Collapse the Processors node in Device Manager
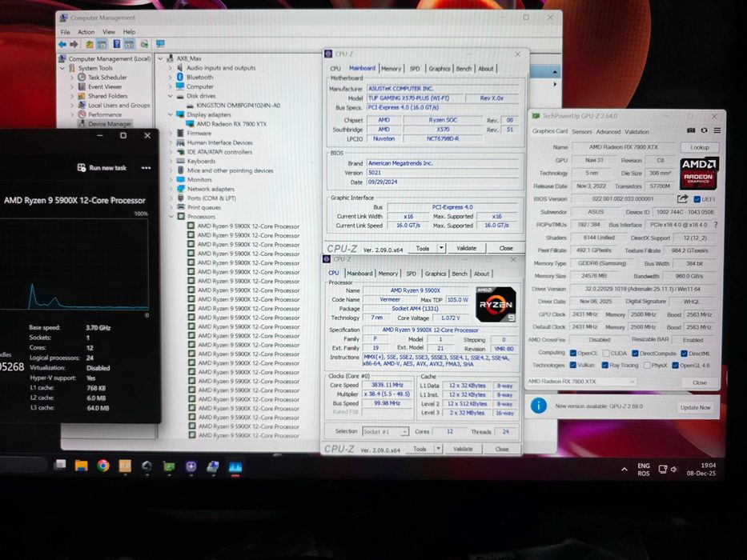The height and width of the screenshot is (560, 747). [171, 216]
